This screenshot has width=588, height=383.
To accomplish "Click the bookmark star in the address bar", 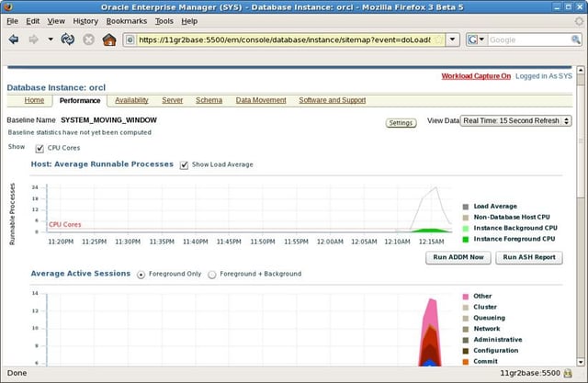I will tap(439, 39).
